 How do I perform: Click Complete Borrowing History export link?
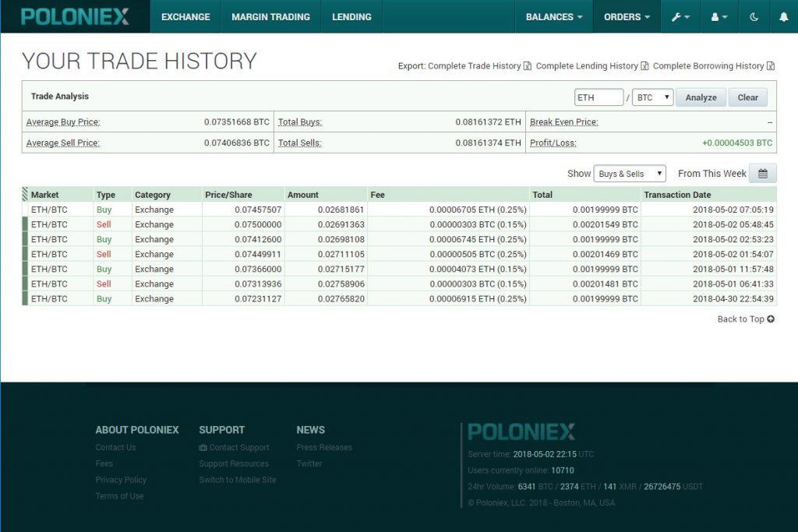708,65
